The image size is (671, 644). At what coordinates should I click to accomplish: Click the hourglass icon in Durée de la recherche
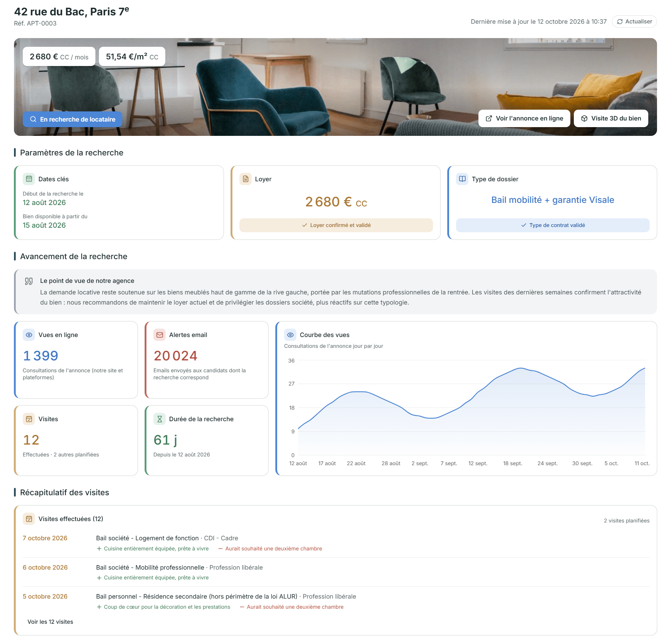pyautogui.click(x=160, y=419)
